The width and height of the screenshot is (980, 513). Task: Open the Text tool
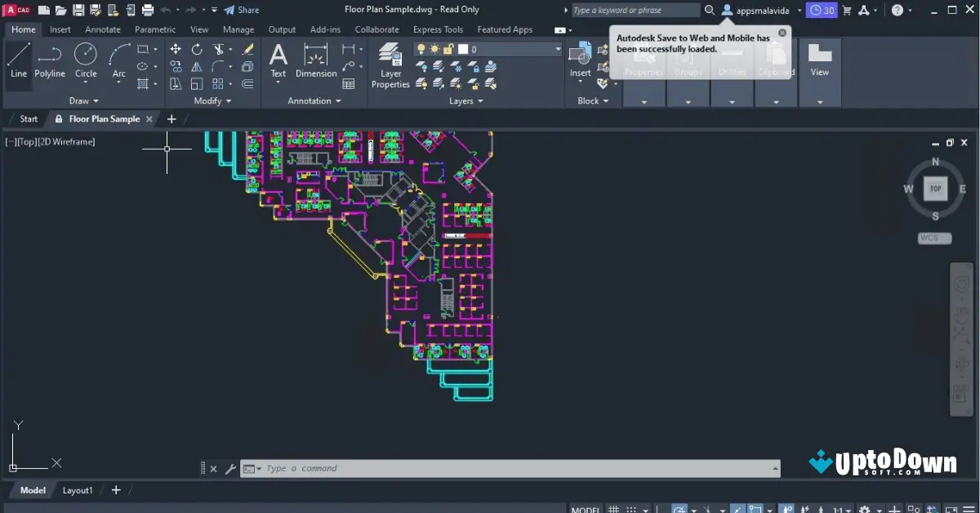pyautogui.click(x=278, y=60)
